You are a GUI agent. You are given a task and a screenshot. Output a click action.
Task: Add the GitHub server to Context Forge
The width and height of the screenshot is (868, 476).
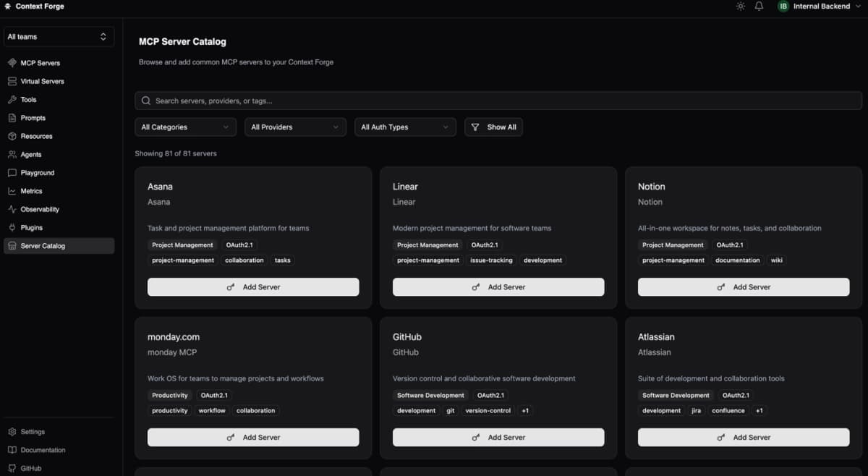[x=498, y=437]
